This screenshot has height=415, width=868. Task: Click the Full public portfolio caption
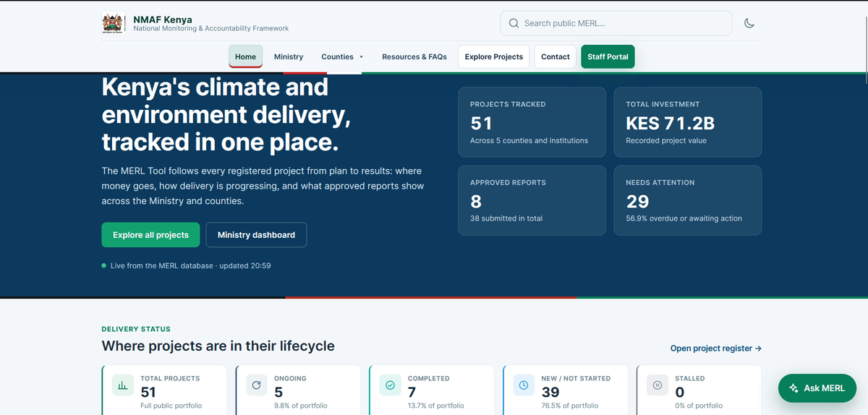tap(171, 406)
